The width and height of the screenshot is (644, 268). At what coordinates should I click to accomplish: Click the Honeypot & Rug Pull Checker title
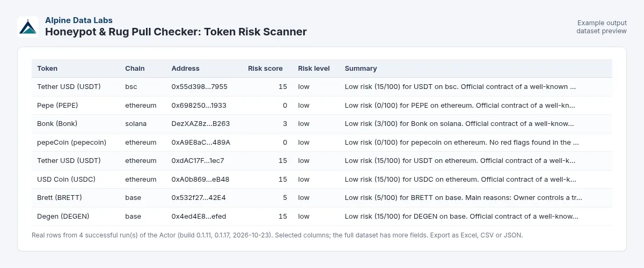point(176,32)
